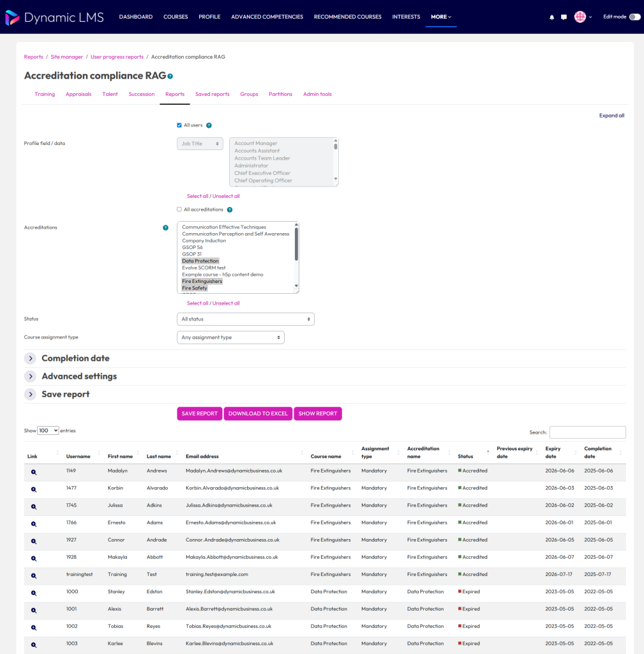The width and height of the screenshot is (644, 654).
Task: Switch to the Training tab
Action: coord(45,95)
